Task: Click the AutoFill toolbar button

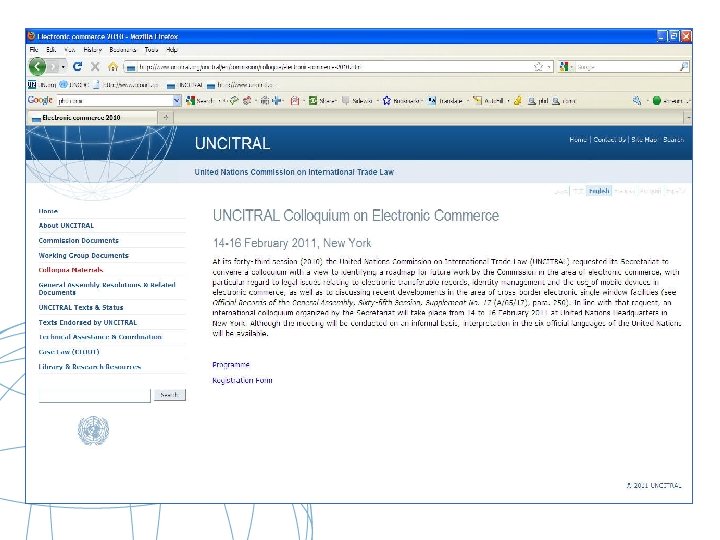Action: [x=488, y=101]
